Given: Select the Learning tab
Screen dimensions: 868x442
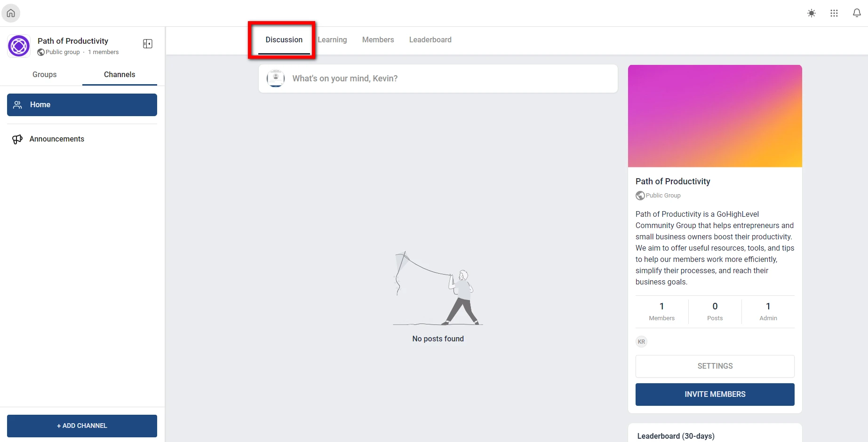Looking at the screenshot, I should point(332,40).
